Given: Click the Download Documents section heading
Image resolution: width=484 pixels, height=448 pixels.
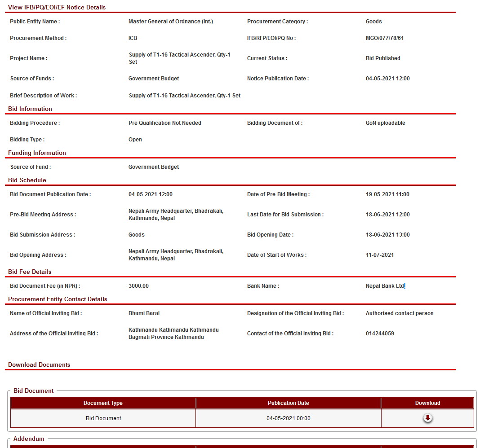Looking at the screenshot, I should (x=39, y=365).
